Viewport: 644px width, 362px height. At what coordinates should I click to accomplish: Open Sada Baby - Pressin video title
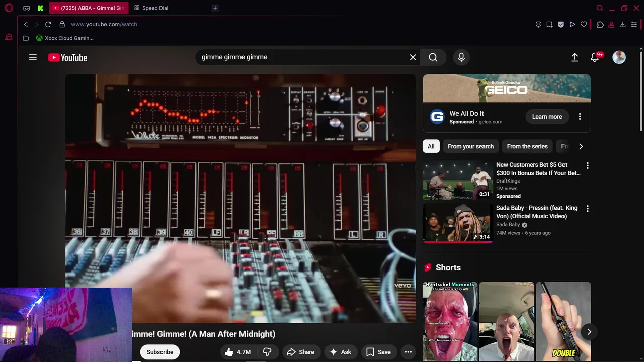(x=536, y=212)
